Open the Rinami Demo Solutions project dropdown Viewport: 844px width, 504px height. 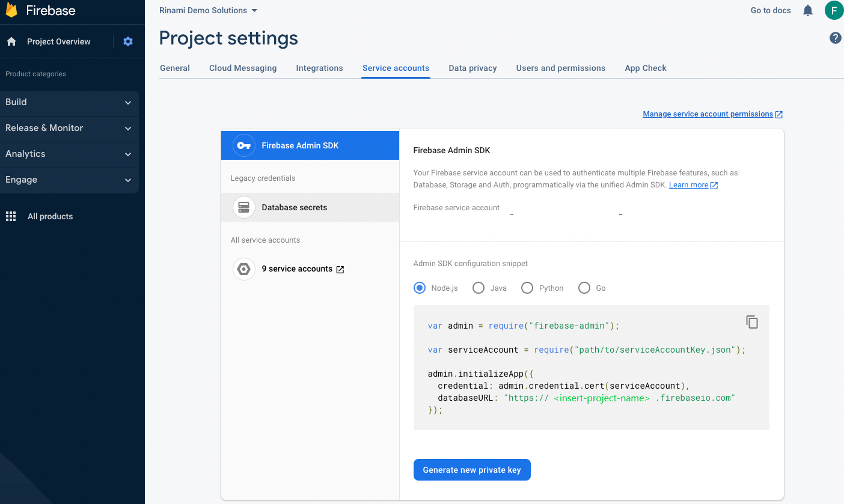(x=208, y=10)
